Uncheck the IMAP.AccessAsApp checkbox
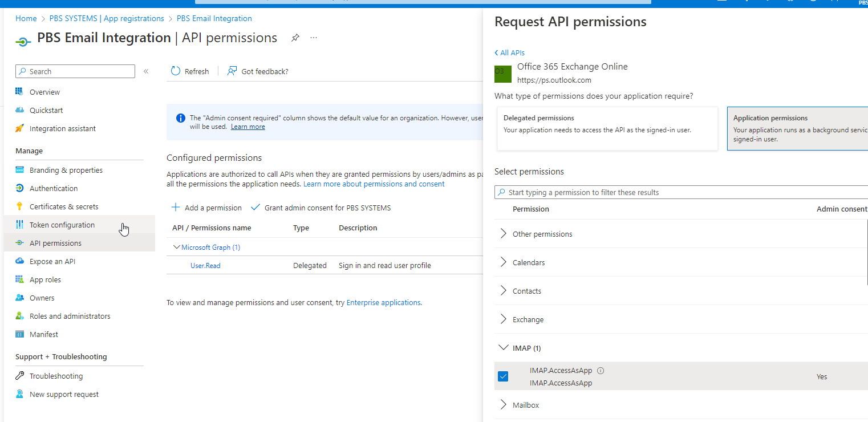This screenshot has height=422, width=868. coord(503,376)
